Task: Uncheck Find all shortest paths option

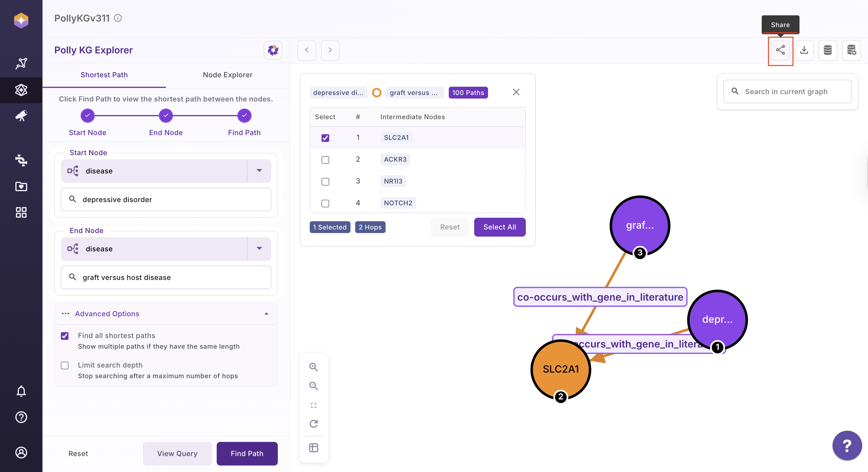Action: click(x=65, y=336)
